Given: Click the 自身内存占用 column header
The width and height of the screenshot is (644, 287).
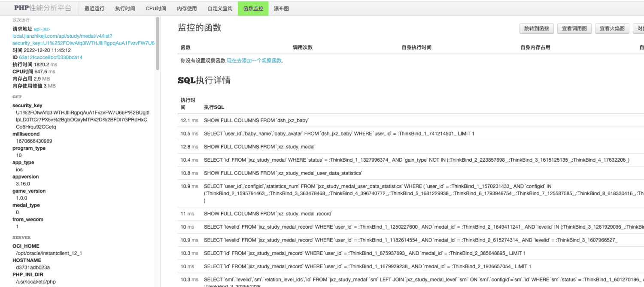Looking at the screenshot, I should coord(535,48).
